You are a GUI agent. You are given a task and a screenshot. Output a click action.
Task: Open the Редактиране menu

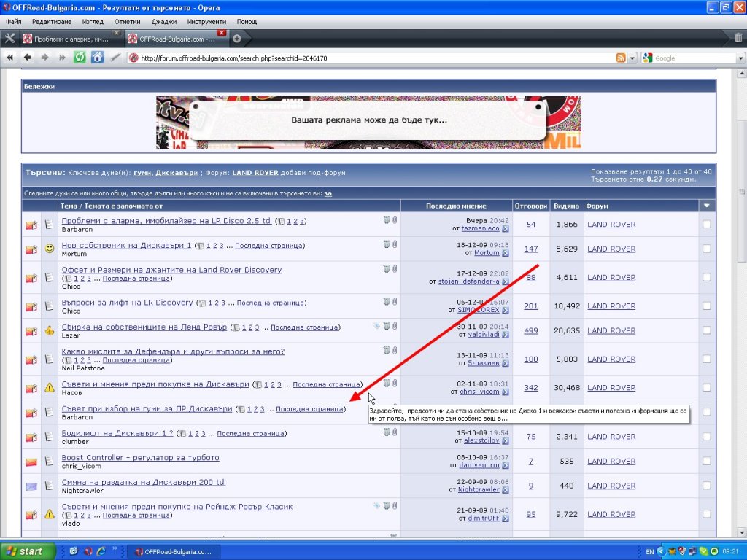(52, 21)
